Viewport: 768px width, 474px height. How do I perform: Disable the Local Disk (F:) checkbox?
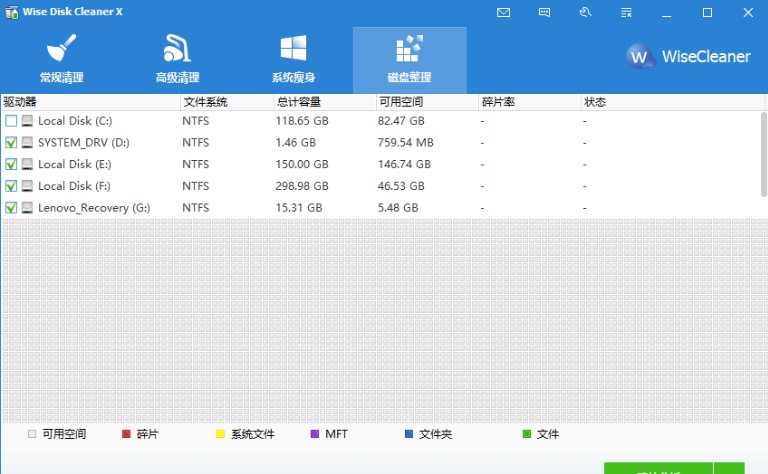[11, 186]
